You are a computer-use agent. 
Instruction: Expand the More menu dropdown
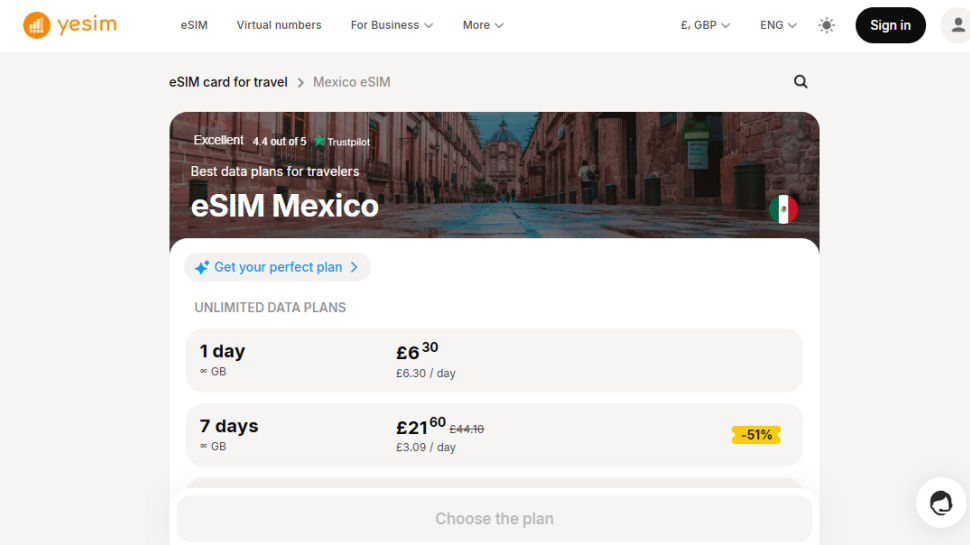(x=483, y=25)
